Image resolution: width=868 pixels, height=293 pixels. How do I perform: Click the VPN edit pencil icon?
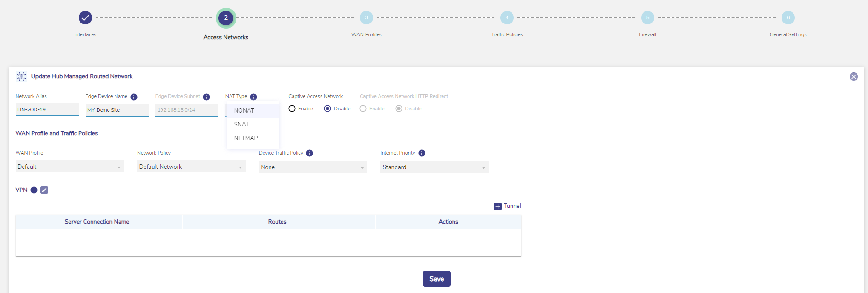click(x=44, y=190)
